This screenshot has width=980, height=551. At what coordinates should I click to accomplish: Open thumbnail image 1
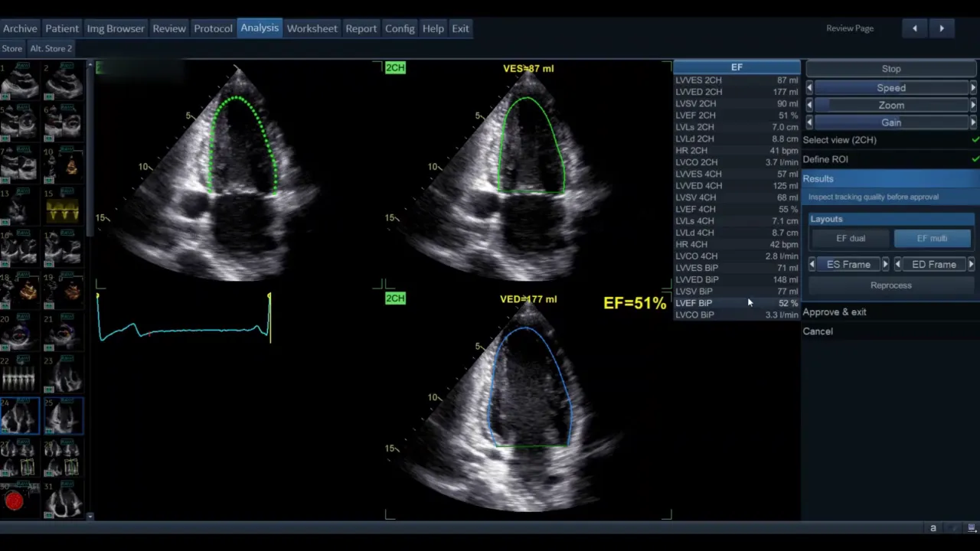click(19, 80)
